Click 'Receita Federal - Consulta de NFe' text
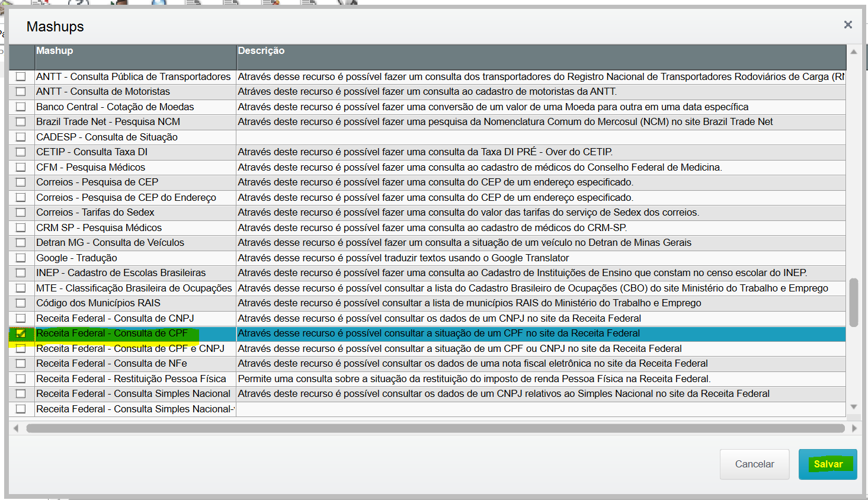Viewport: 868px width, 500px height. coord(111,364)
